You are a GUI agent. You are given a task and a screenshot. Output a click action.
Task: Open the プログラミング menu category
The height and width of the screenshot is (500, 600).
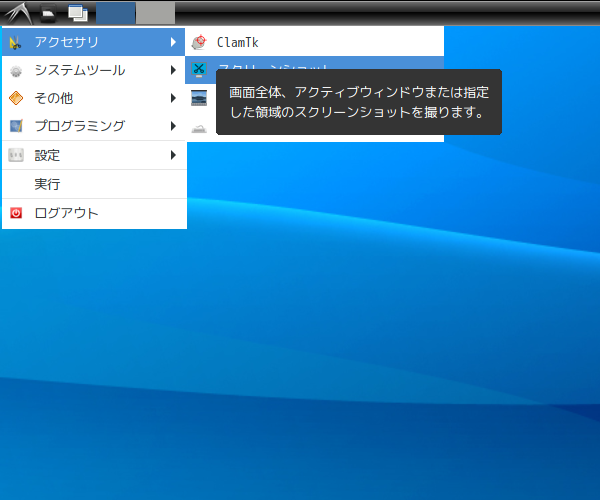[94, 126]
